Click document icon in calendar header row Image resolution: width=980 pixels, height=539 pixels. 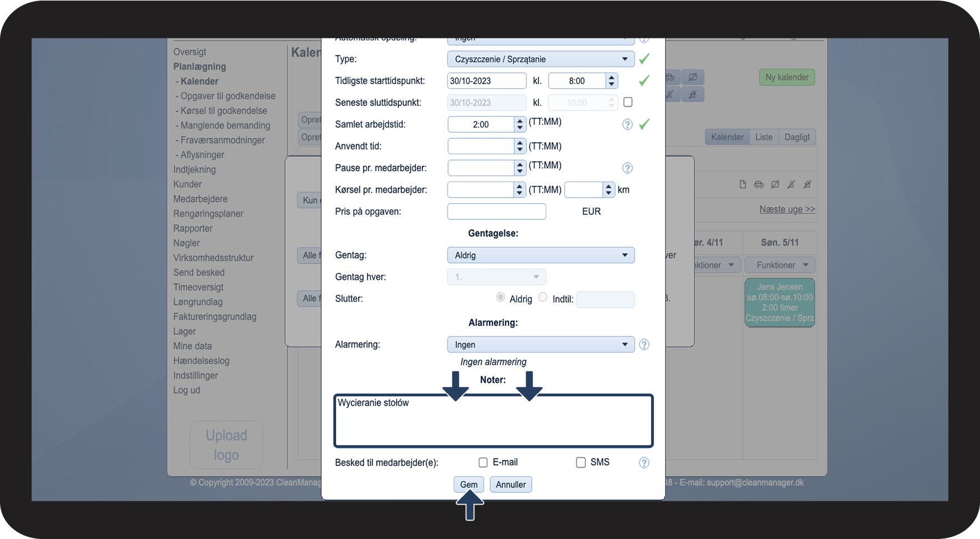point(743,184)
